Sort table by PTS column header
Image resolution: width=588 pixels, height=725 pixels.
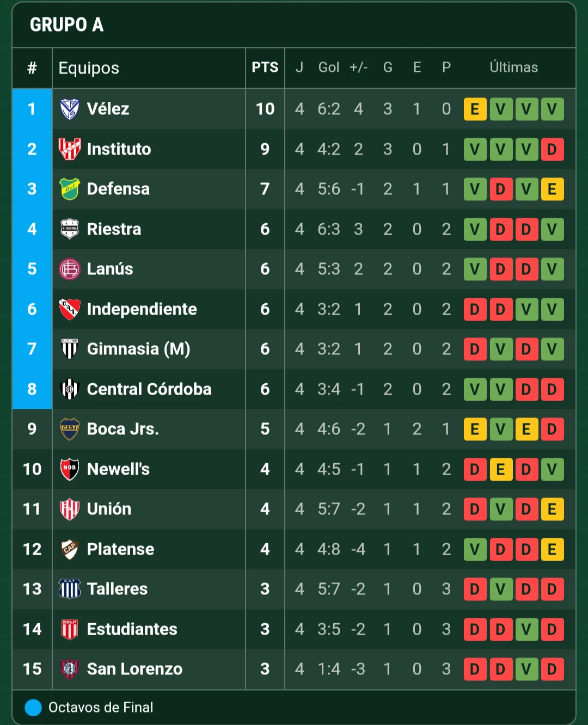265,67
